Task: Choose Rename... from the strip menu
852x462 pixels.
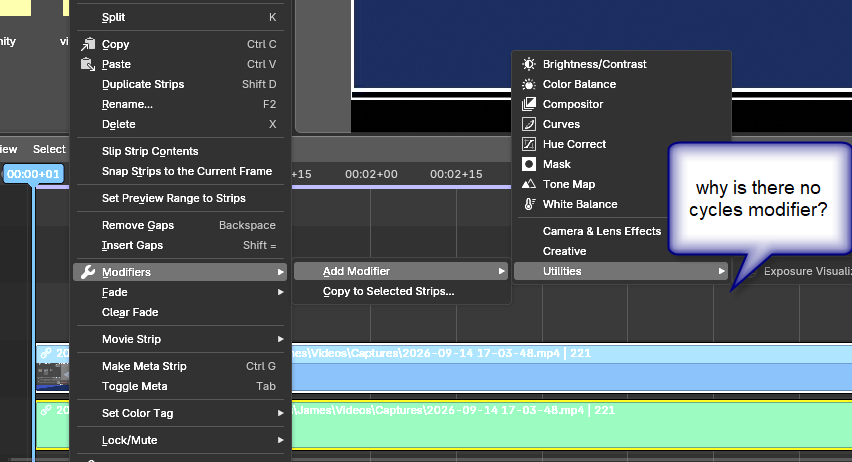Action: (180, 104)
